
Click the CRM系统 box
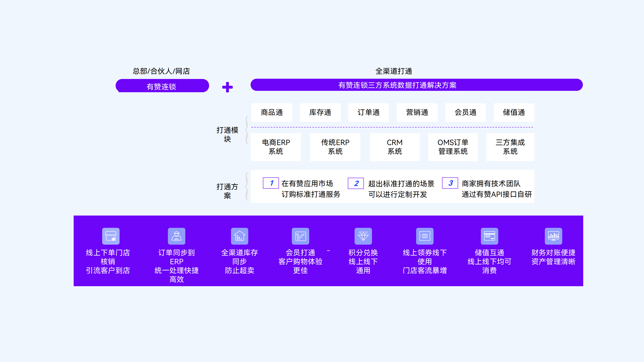pyautogui.click(x=395, y=147)
